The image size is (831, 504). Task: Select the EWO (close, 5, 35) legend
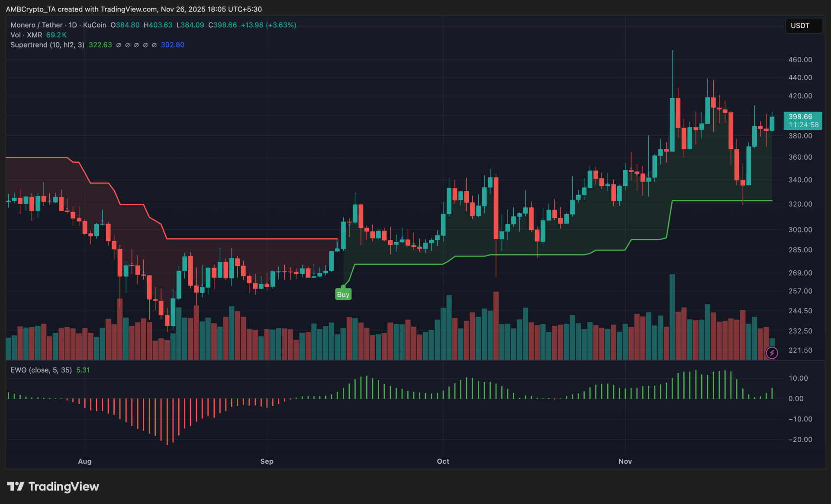41,370
